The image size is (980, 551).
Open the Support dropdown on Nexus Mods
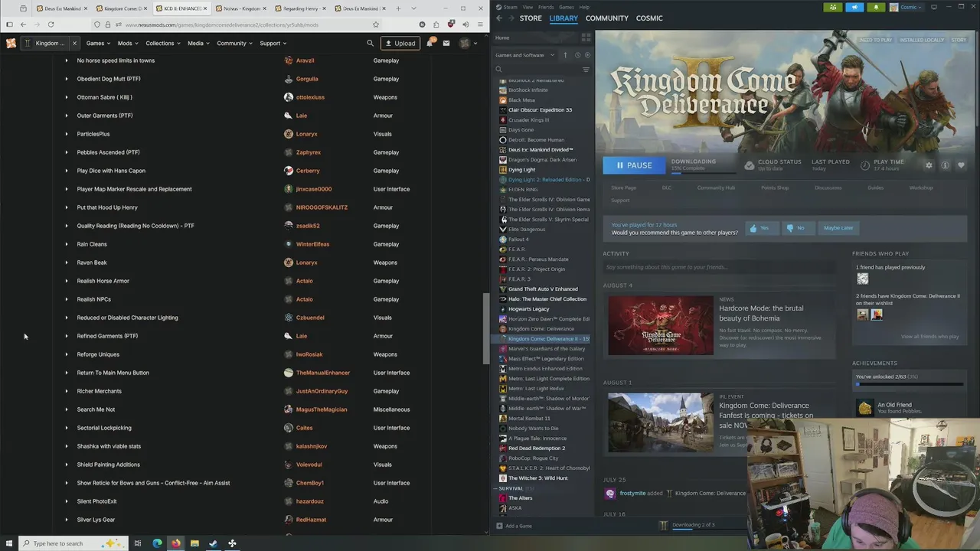click(273, 44)
